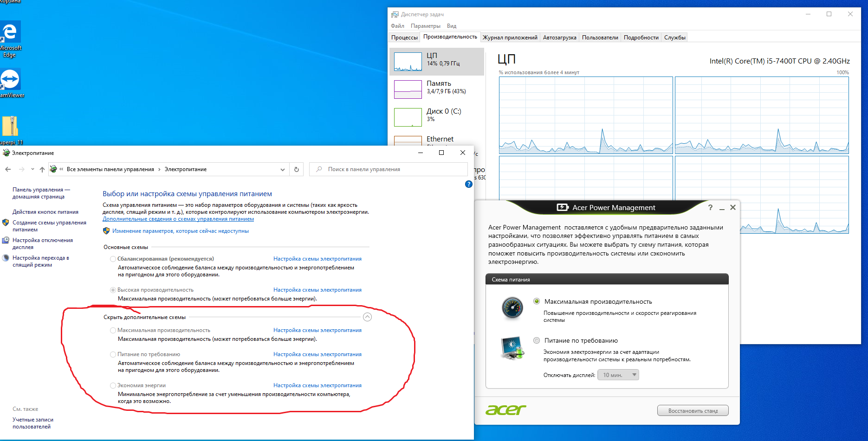The height and width of the screenshot is (441, 868).
Task: Open Настройка схемы электропитания for Экономия энергии
Action: coord(317,385)
